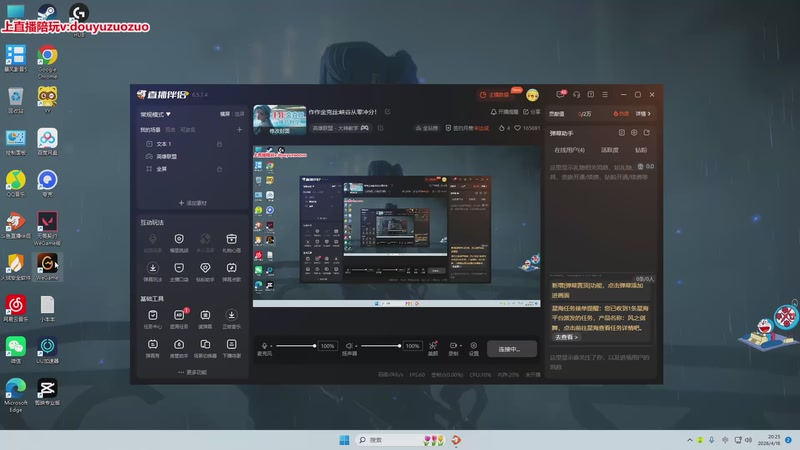
Task: Switch to 活跃度 tab
Action: tap(610, 150)
